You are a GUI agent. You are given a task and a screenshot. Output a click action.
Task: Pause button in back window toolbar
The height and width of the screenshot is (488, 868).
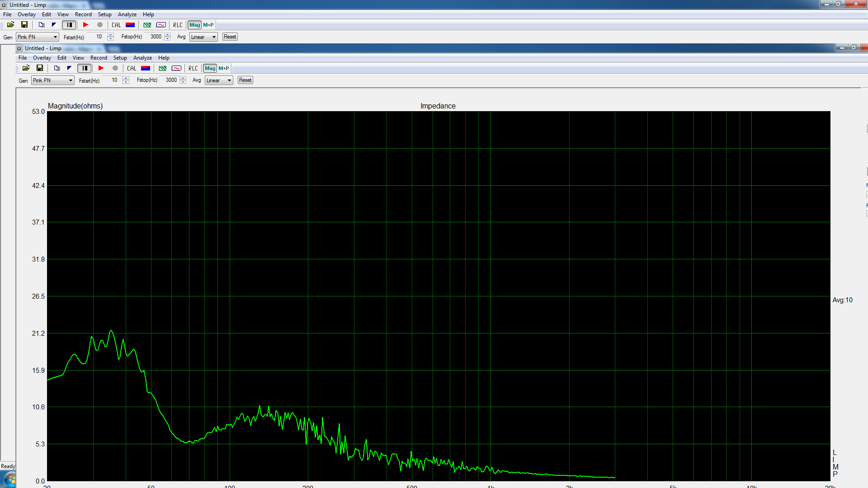69,25
